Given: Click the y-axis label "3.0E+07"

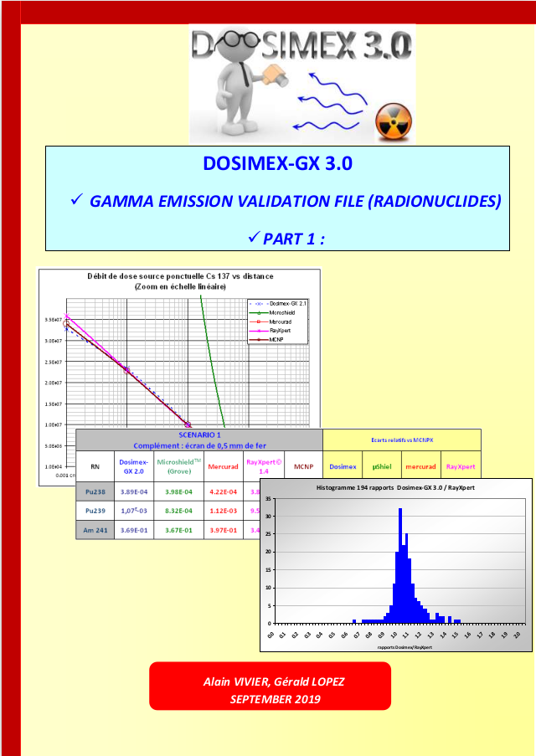Looking at the screenshot, I should [x=53, y=341].
